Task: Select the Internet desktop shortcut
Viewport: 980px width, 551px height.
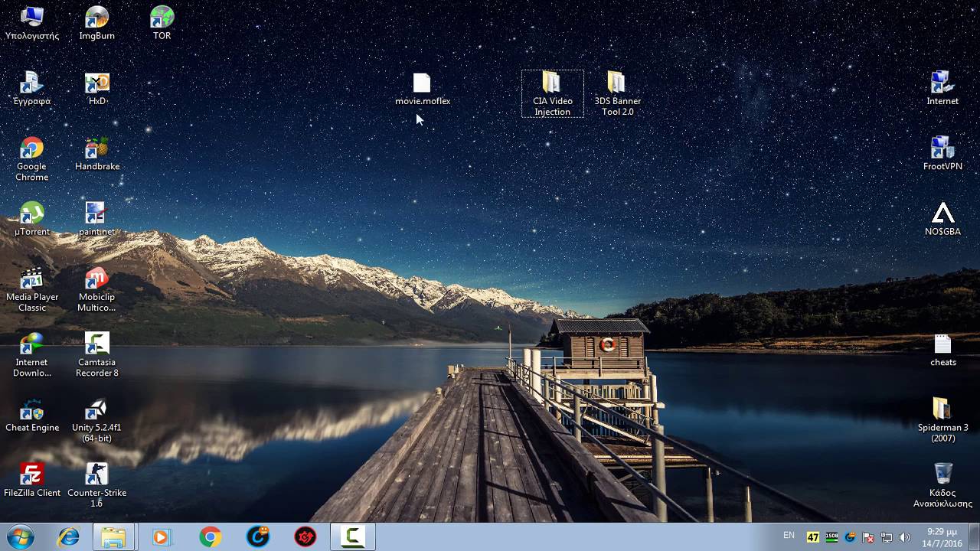Action: (942, 89)
